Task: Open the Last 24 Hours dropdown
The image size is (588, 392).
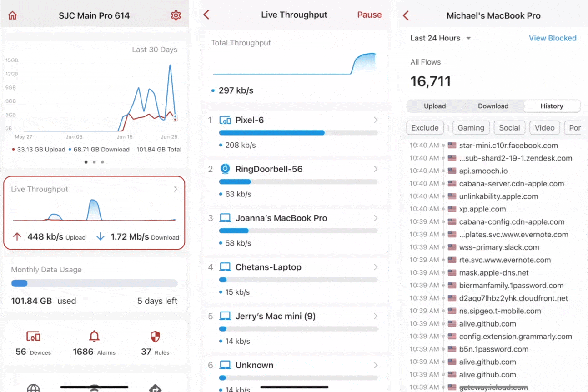Action: click(440, 38)
